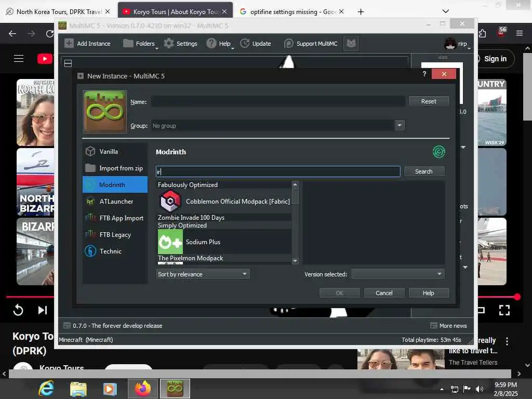Select Import from zip source

pyautogui.click(x=115, y=168)
